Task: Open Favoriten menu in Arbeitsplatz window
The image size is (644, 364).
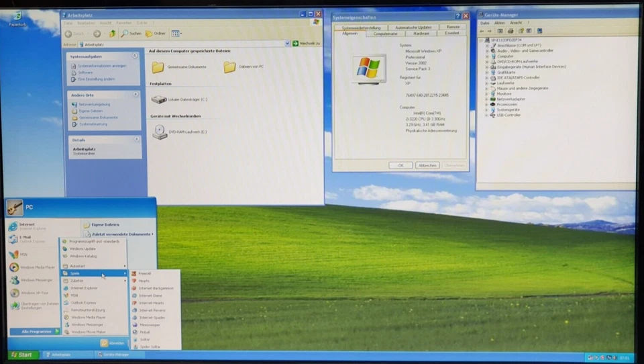Action: tap(123, 23)
